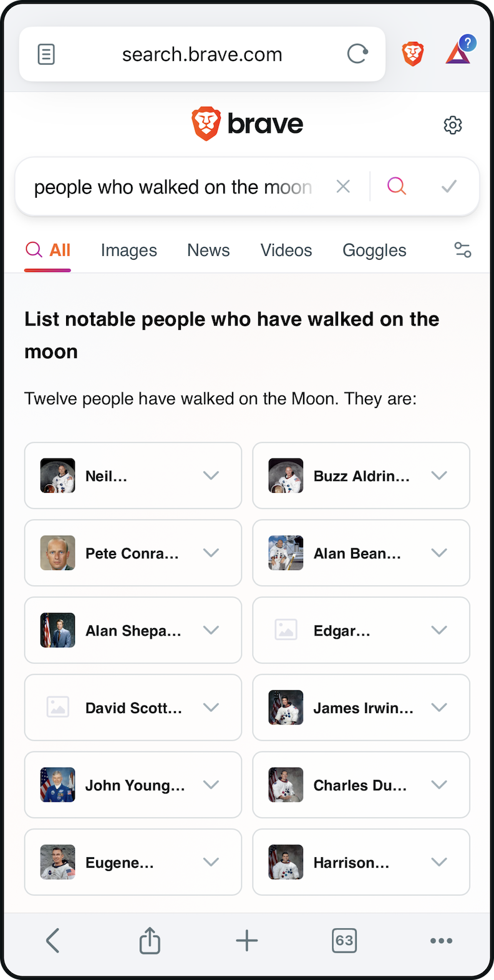The image size is (494, 980).
Task: Go back with the back arrow
Action: [x=53, y=940]
